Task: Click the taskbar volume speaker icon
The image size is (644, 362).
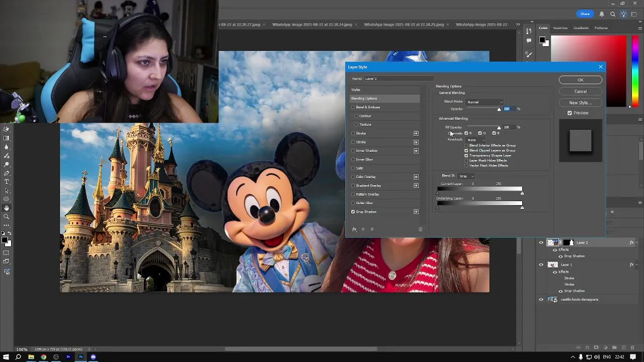Action: (x=597, y=357)
